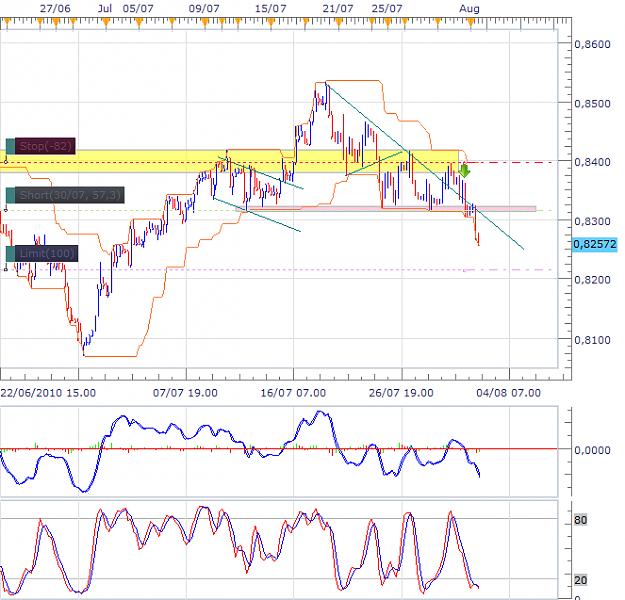The height and width of the screenshot is (600, 625).
Task: Click the 22/06/2010 15.00 time label
Action: point(48,393)
